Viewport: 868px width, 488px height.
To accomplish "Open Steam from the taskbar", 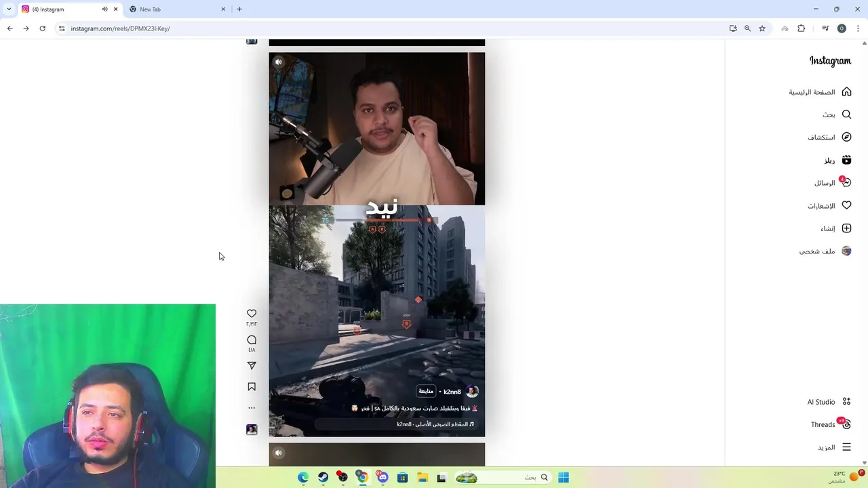I will [x=323, y=477].
